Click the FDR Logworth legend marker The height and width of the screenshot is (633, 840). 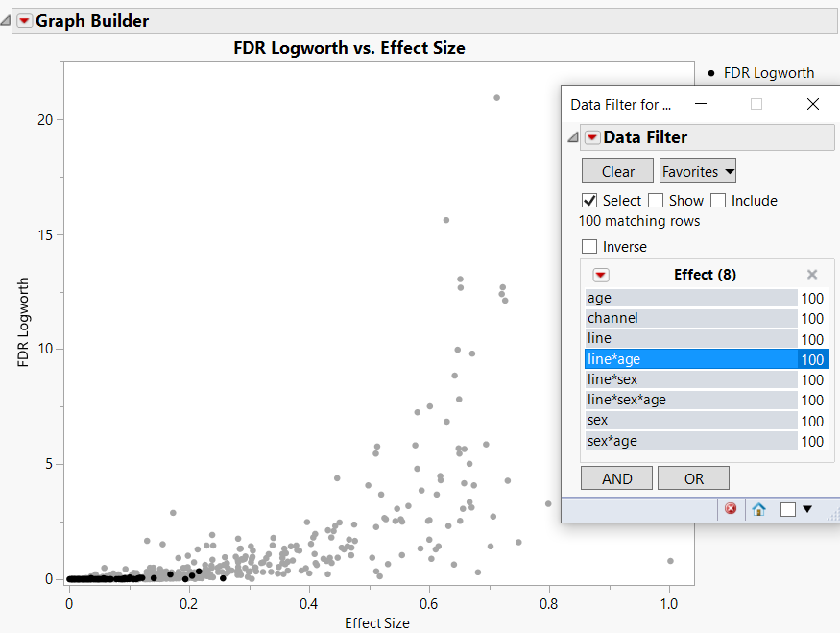point(710,72)
